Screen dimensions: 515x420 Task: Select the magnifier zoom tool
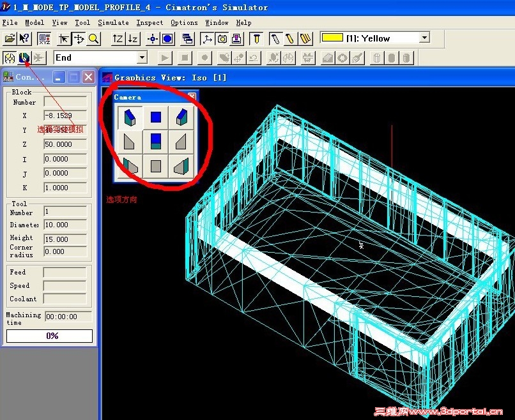(x=93, y=39)
